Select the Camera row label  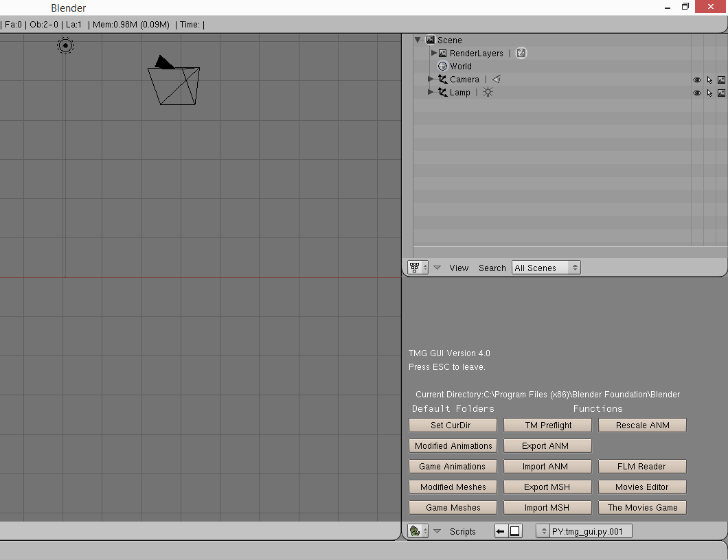click(x=464, y=80)
